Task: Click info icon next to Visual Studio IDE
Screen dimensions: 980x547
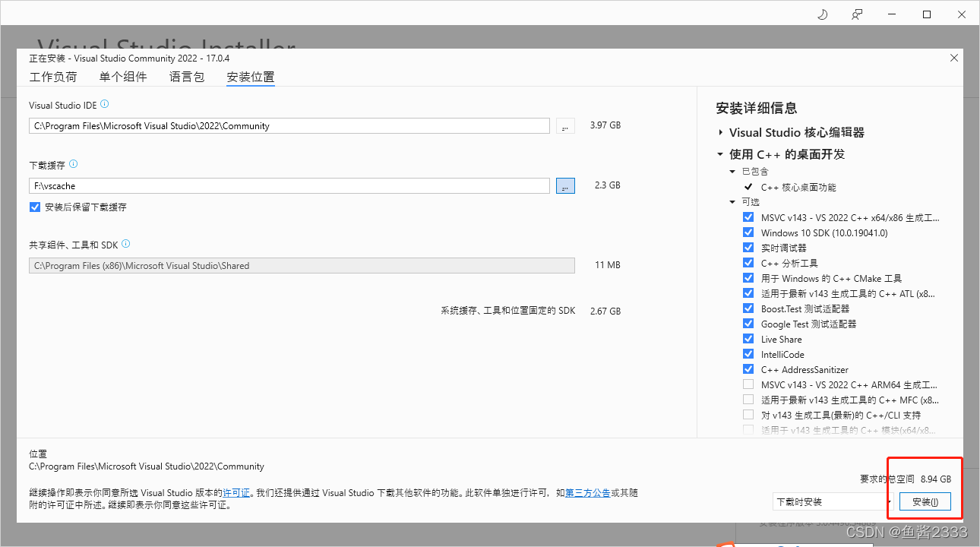Action: click(x=105, y=104)
